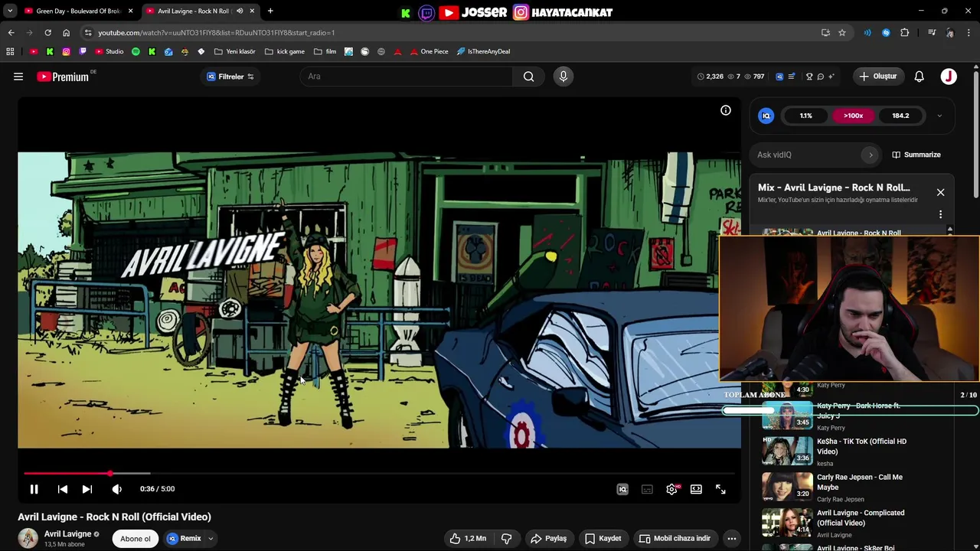Toggle subtitles on the video player
Image resolution: width=980 pixels, height=551 pixels.
click(x=647, y=489)
